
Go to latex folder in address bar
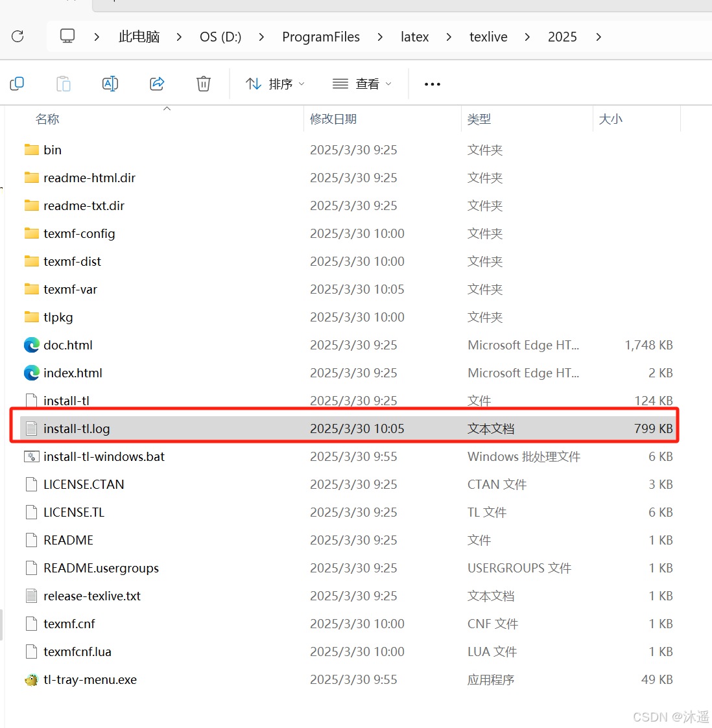pos(415,37)
